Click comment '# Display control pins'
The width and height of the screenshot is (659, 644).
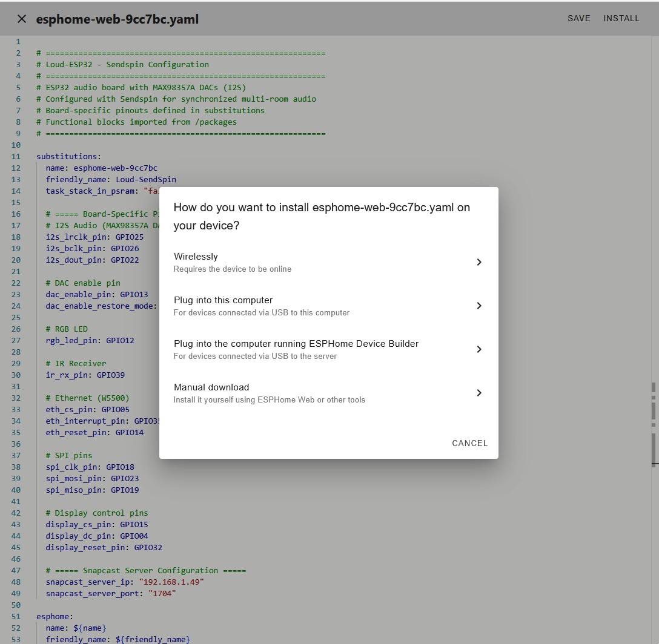(x=97, y=513)
